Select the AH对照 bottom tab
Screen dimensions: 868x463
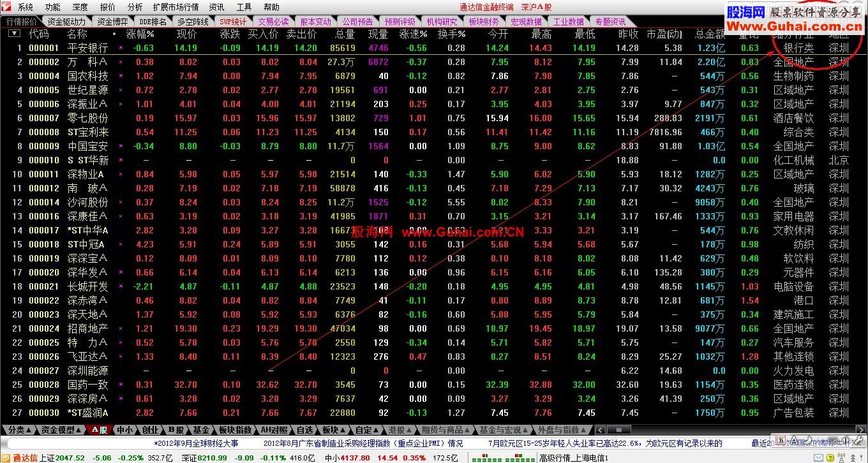click(x=274, y=430)
